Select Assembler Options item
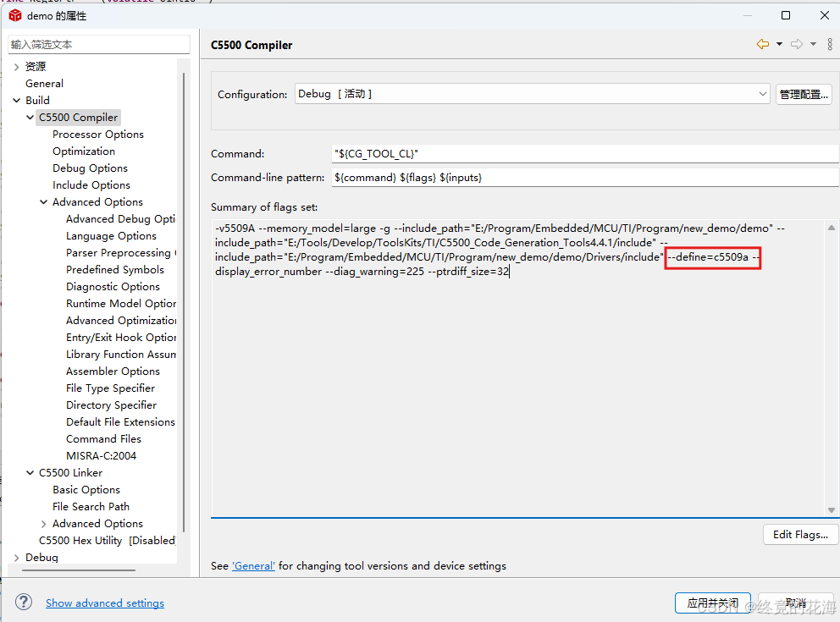This screenshot has height=622, width=840. [113, 372]
